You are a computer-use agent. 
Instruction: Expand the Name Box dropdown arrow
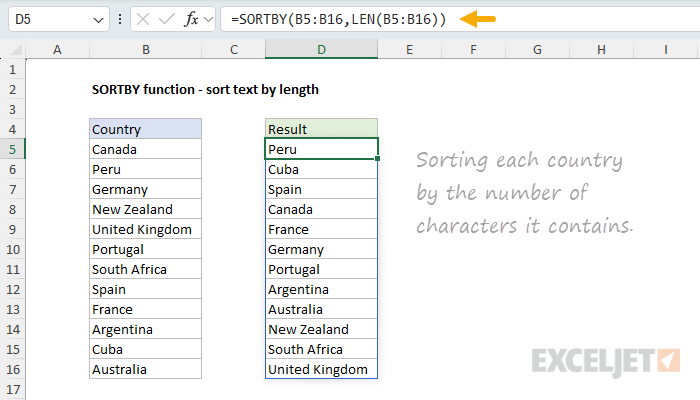point(98,20)
